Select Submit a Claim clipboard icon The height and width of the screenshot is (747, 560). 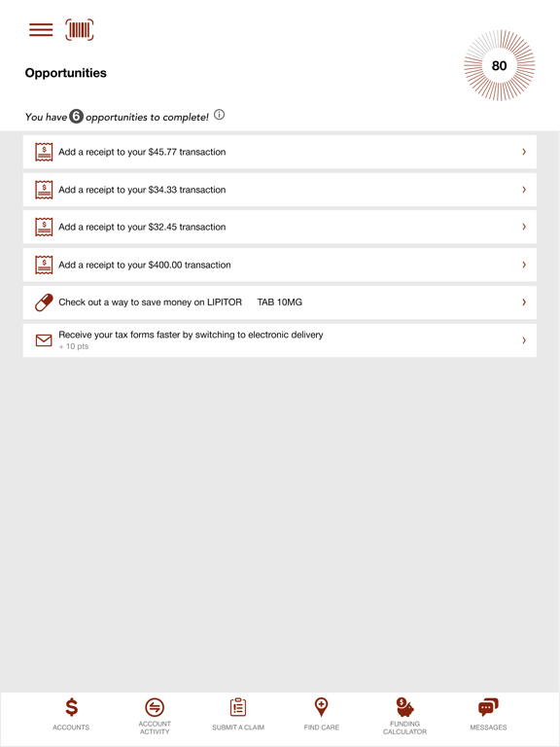point(238,707)
